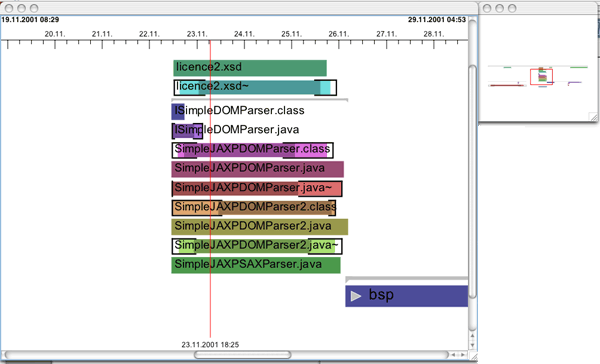Select SimpleJAXPDOMParser.class bar

click(x=253, y=150)
